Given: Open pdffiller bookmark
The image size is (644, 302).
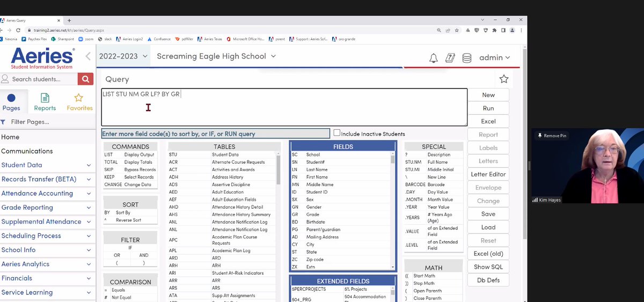Looking at the screenshot, I should click(x=184, y=39).
